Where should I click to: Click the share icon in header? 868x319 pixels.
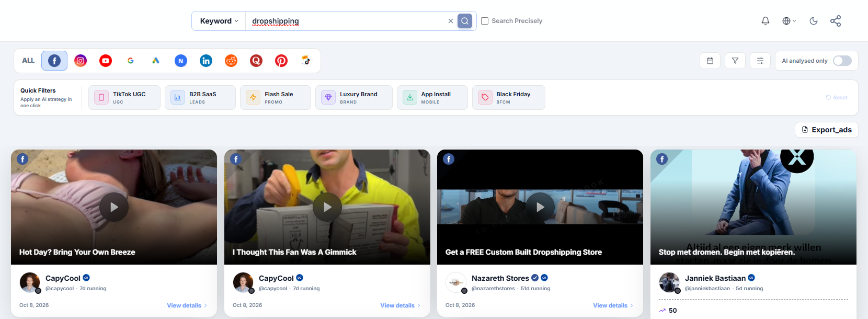836,21
